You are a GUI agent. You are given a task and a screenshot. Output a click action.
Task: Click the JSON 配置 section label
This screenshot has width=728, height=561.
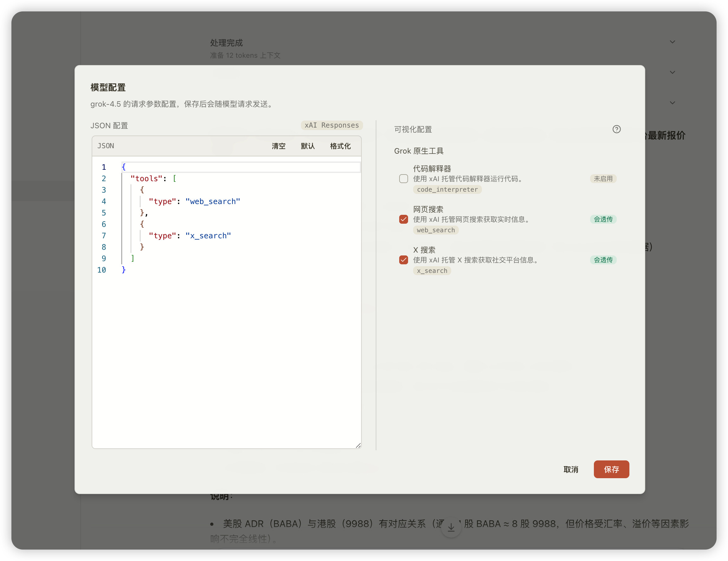click(109, 126)
